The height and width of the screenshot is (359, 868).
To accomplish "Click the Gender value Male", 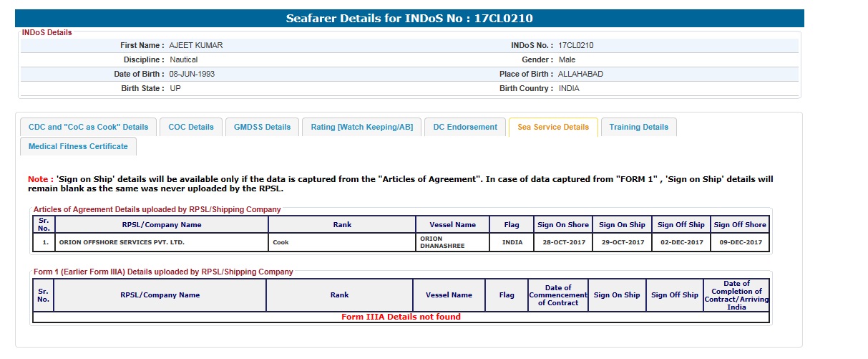I will coord(567,59).
